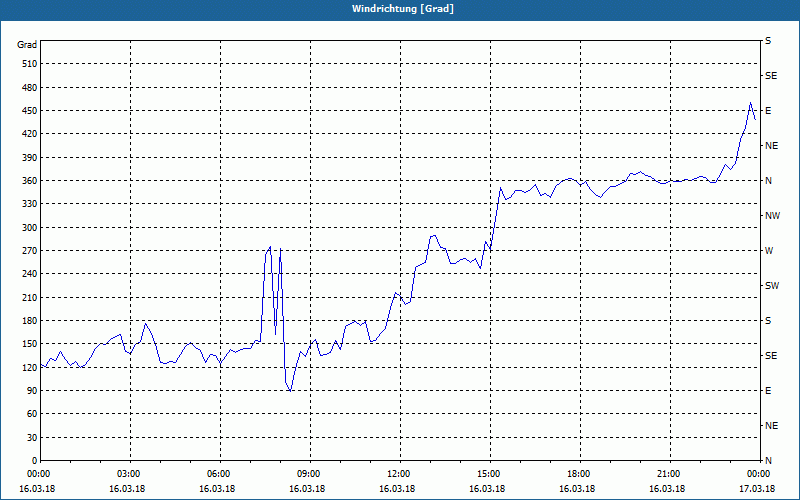
Task: Select the 180 degree tick label
Action: 30,321
